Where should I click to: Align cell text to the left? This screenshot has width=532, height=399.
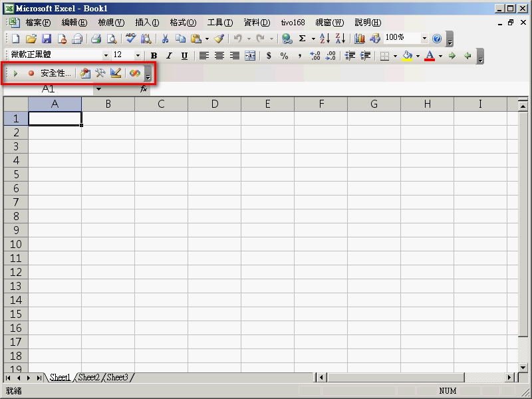(204, 56)
